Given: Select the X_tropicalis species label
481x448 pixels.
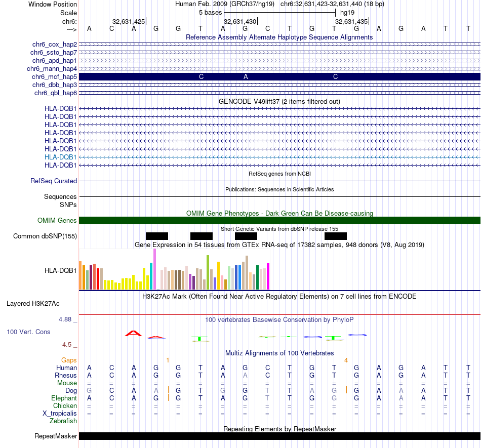Looking at the screenshot, I should tap(60, 414).
